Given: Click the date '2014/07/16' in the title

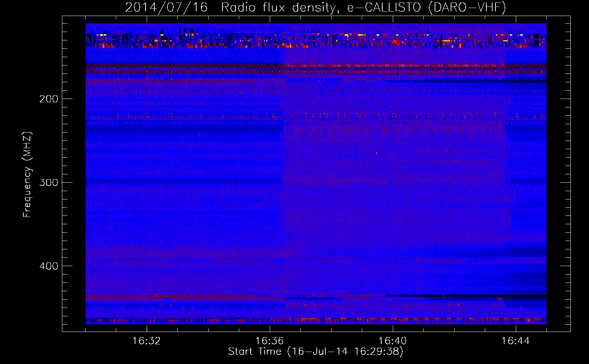Looking at the screenshot, I should 166,8.
